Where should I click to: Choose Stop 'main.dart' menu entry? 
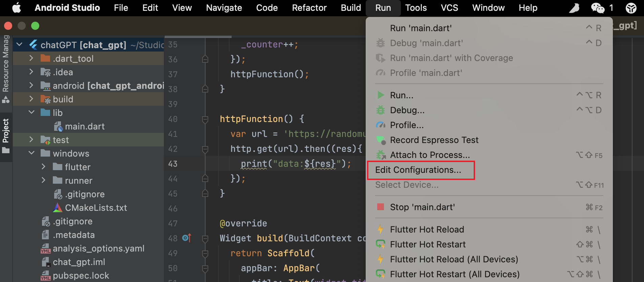coord(489,207)
